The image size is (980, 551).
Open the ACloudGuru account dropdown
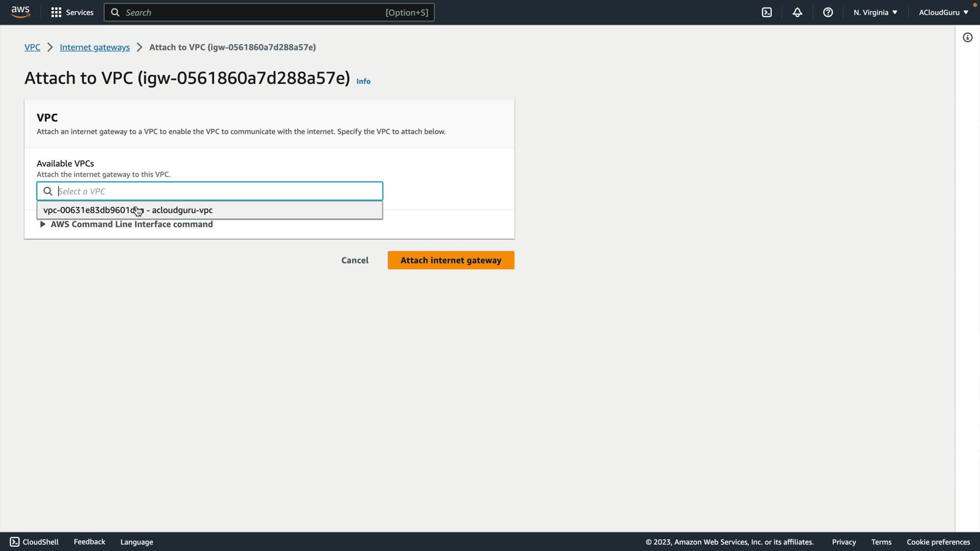(x=943, y=12)
